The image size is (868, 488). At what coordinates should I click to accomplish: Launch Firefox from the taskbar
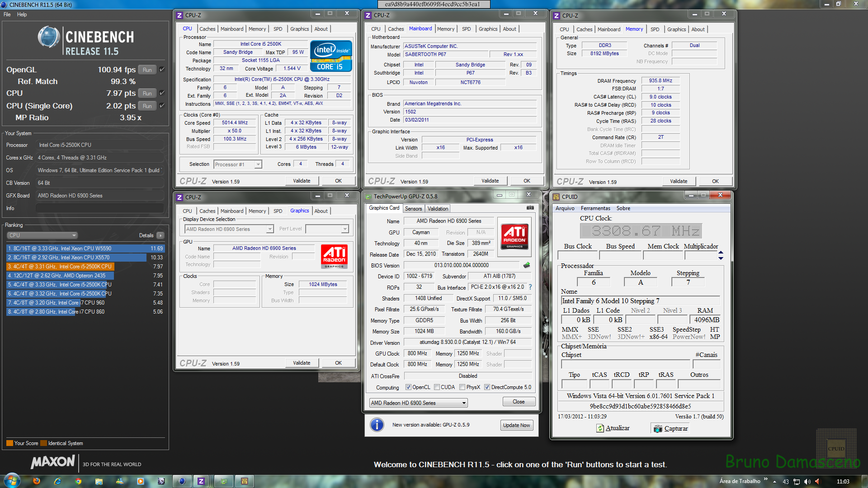(37, 481)
